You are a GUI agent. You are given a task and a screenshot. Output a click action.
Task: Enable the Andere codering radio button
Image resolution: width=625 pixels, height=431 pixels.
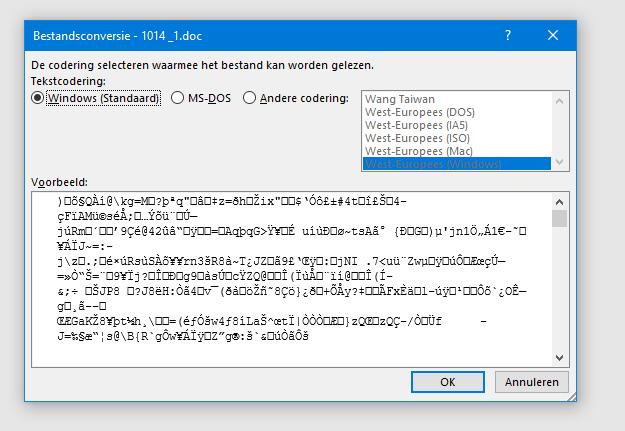point(250,98)
